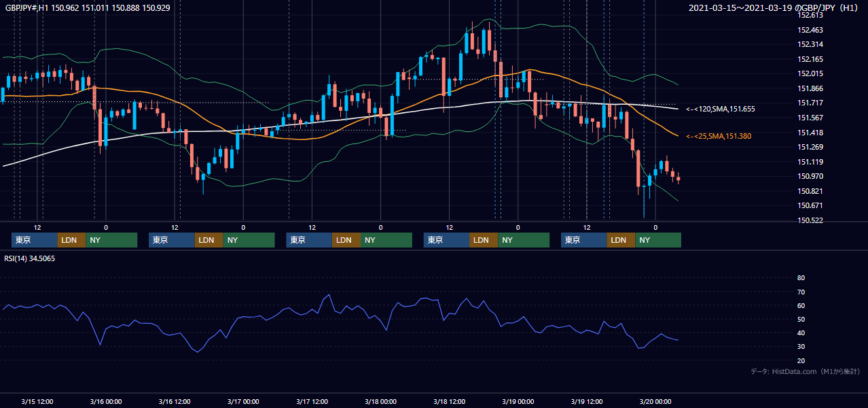Select the NY session box for 3/19
This screenshot has width=868, height=408.
(x=658, y=240)
